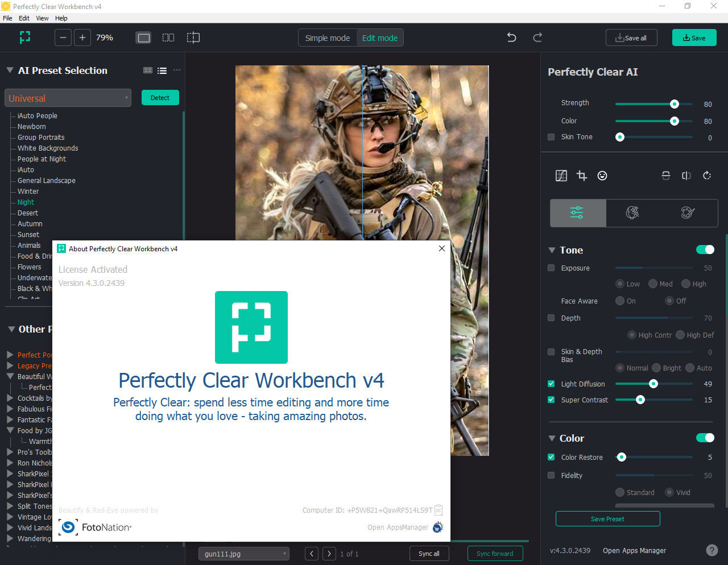Toggle the Tone section switch
The image size is (728, 565).
click(x=705, y=250)
